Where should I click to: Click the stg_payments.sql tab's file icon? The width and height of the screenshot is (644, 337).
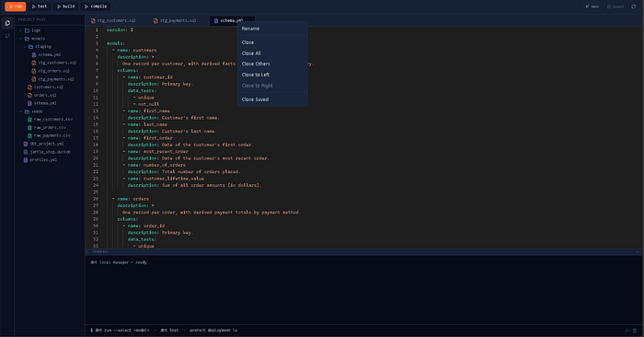pyautogui.click(x=155, y=20)
